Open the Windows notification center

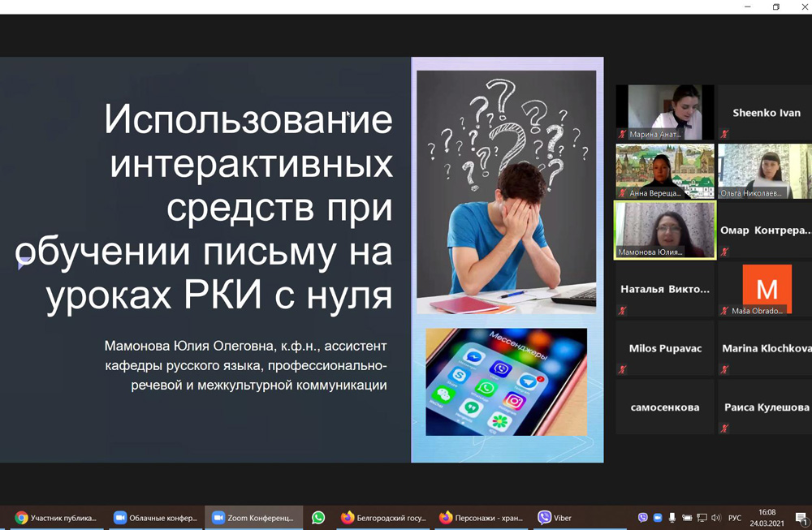click(x=801, y=518)
